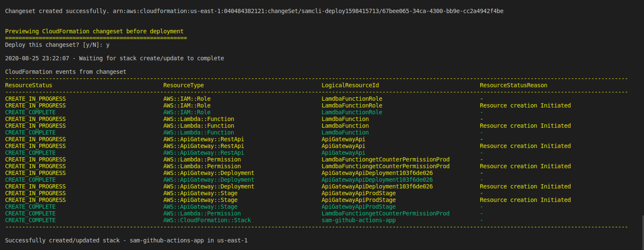Click the green ApiGatewayApiProdStage logical ID
644x250 pixels.
click(x=358, y=207)
